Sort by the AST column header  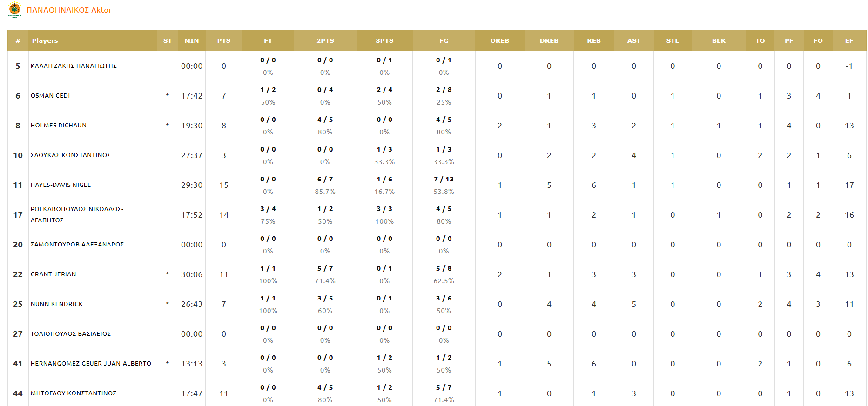pos(633,41)
